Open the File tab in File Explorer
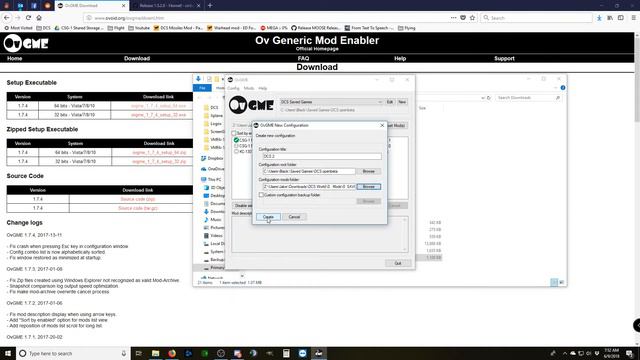The height and width of the screenshot is (360, 640). (x=202, y=88)
